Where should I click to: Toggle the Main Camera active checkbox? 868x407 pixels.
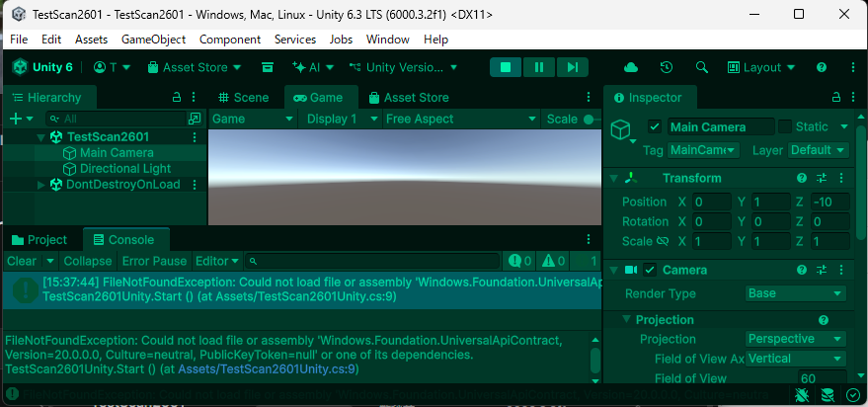click(654, 126)
